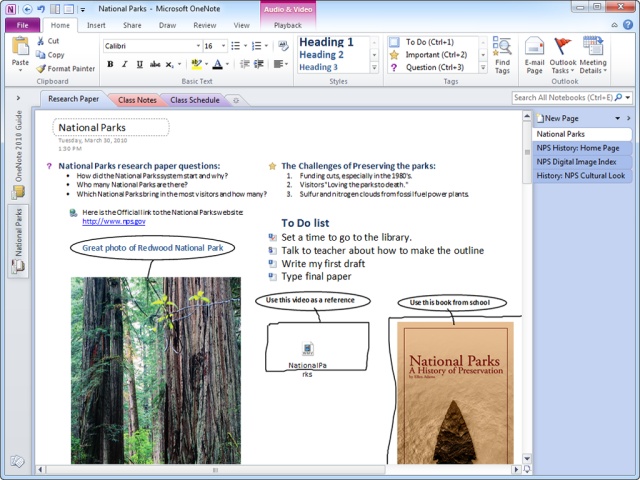Open the Class Notes section tab
Viewport: 640px width, 480px height.
[x=137, y=100]
